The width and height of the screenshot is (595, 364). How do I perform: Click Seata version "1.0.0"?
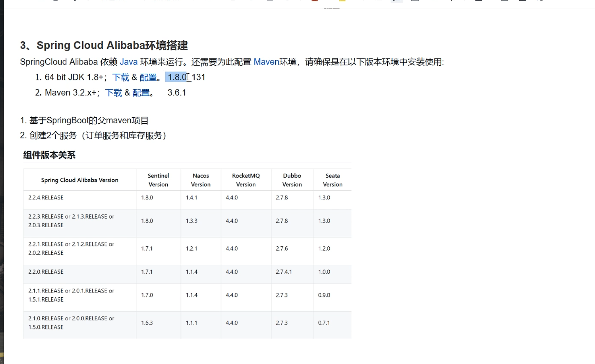coord(324,272)
